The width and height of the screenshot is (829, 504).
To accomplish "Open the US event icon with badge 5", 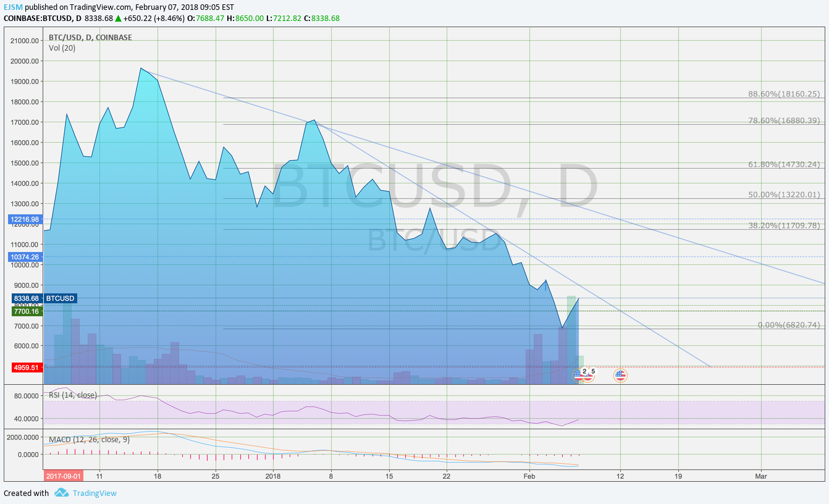I will pyautogui.click(x=589, y=374).
